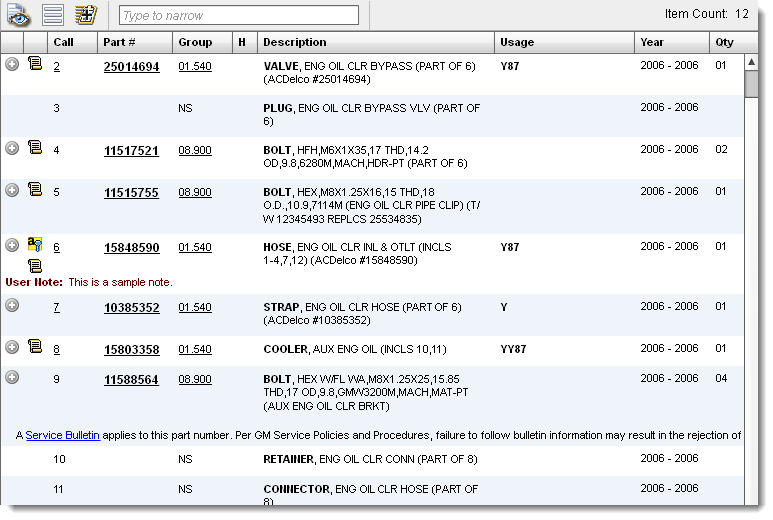Viewport: 773px width, 520px height.
Task: Open group 08.900 link for part 11588564
Action: [x=195, y=380]
